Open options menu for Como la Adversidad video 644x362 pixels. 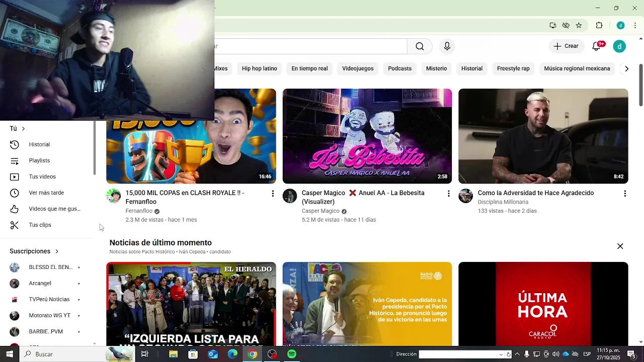(x=625, y=194)
